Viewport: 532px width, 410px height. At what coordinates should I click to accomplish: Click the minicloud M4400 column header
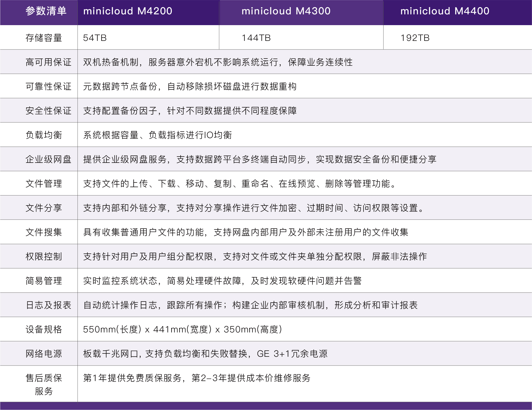pyautogui.click(x=445, y=11)
